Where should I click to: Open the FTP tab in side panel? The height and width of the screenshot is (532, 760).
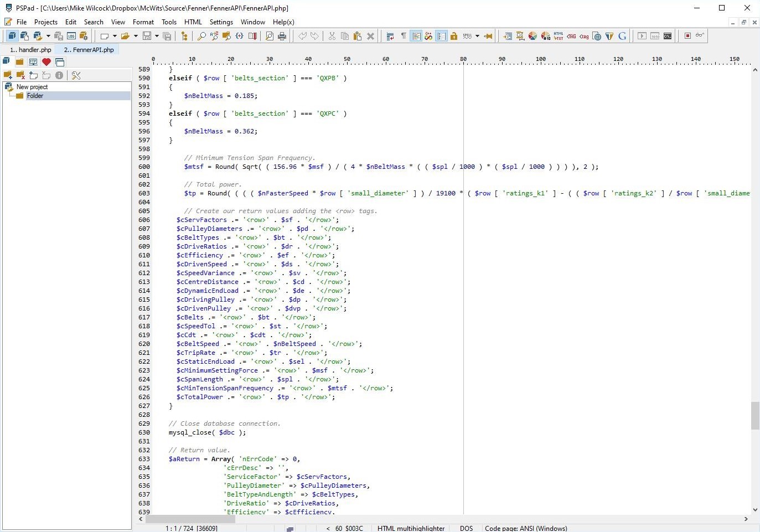point(33,62)
